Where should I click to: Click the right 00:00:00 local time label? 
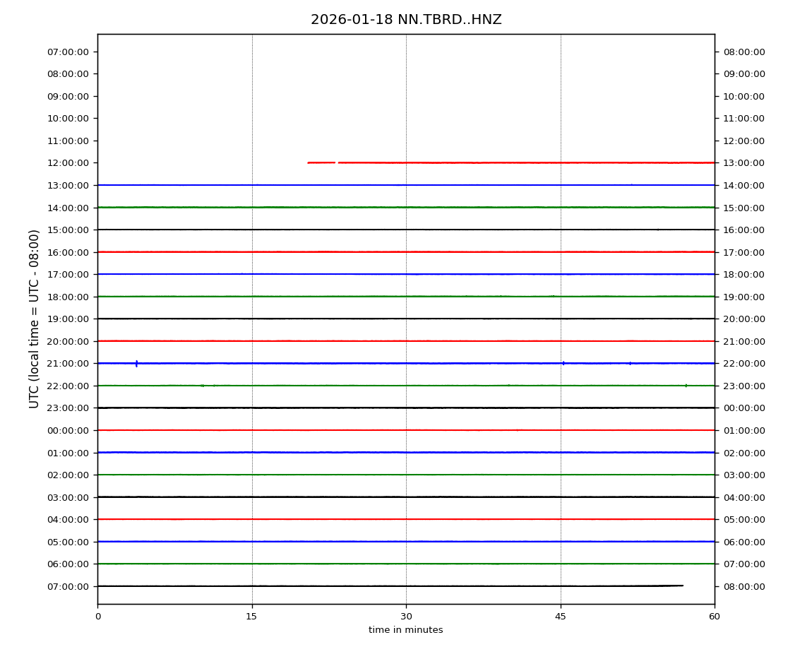[744, 408]
